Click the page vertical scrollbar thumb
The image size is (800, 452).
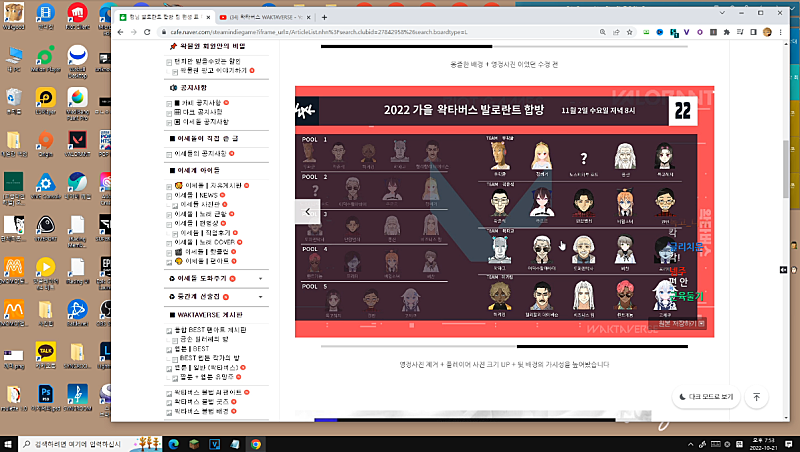click(786, 169)
